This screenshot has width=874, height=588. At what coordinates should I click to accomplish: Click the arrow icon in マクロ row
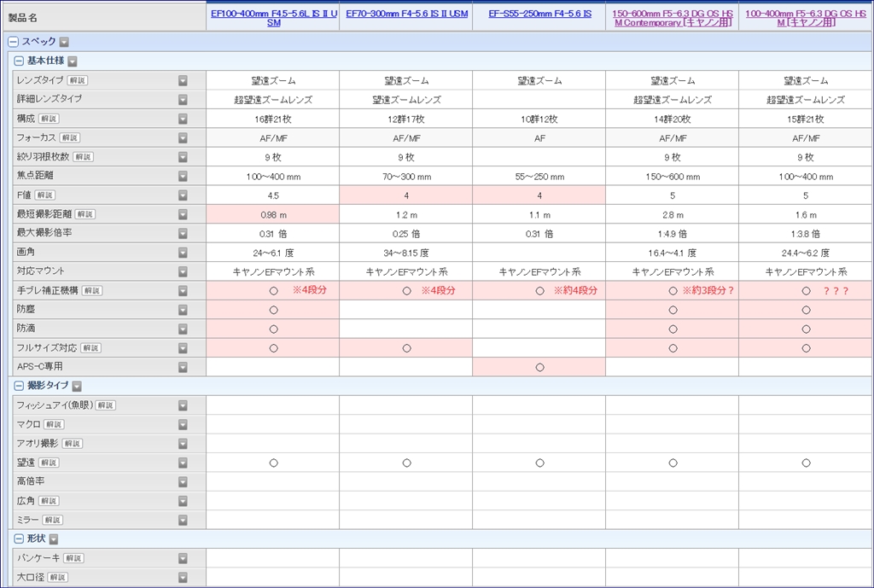click(183, 425)
